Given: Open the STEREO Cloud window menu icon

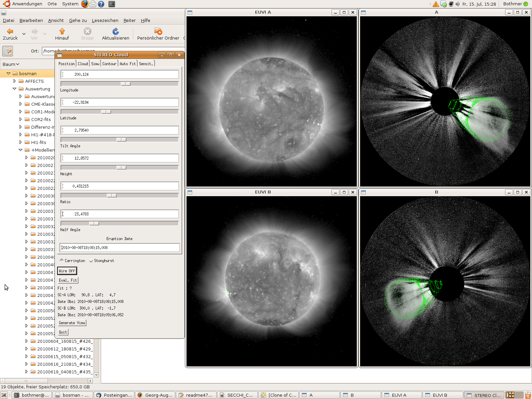Looking at the screenshot, I should pyautogui.click(x=60, y=55).
